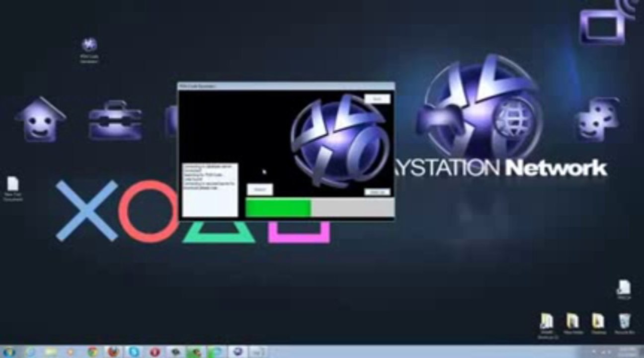Launch Opera from the taskbar

click(x=155, y=352)
